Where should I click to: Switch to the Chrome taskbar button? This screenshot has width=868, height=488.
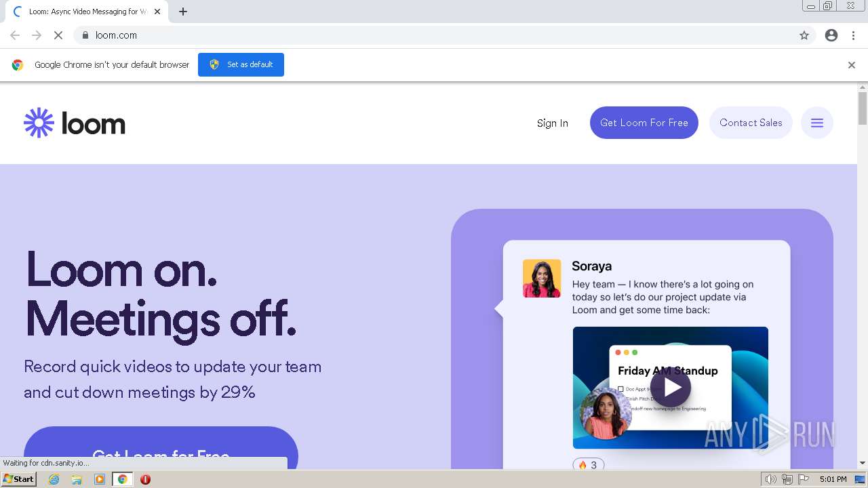click(123, 479)
